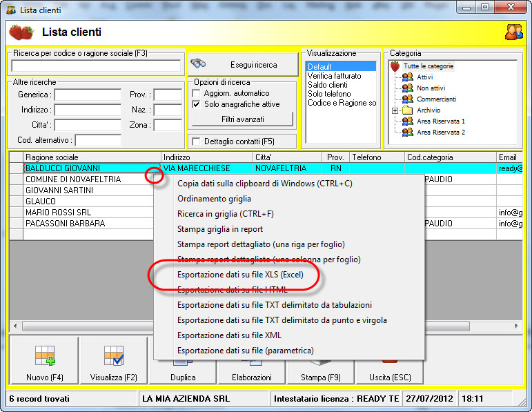The height and width of the screenshot is (412, 532).
Task: Choose Stampa report dettagliato una colonna per foglio
Action: (269, 259)
